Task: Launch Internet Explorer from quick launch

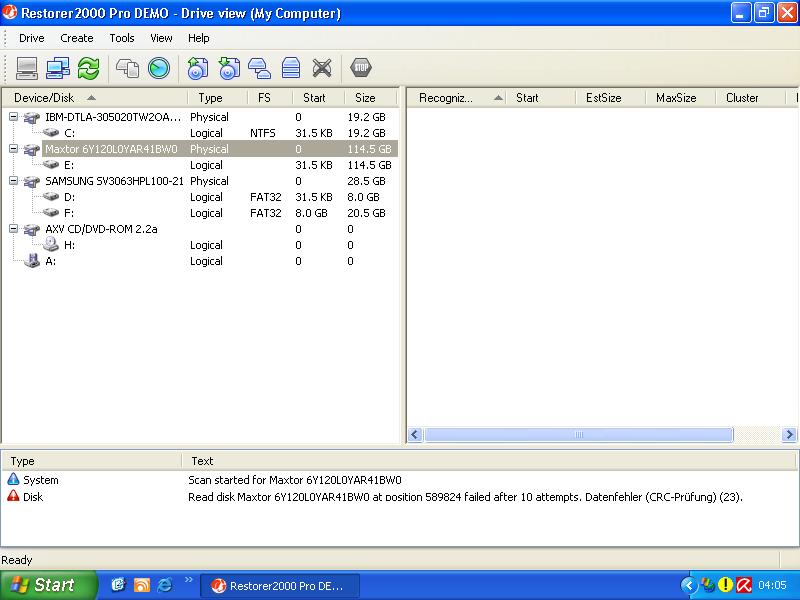Action: coord(164,585)
